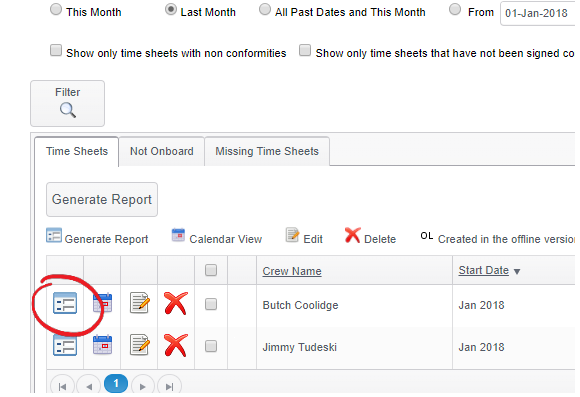580x397 pixels.
Task: Check the select-all header checkbox
Action: (211, 270)
